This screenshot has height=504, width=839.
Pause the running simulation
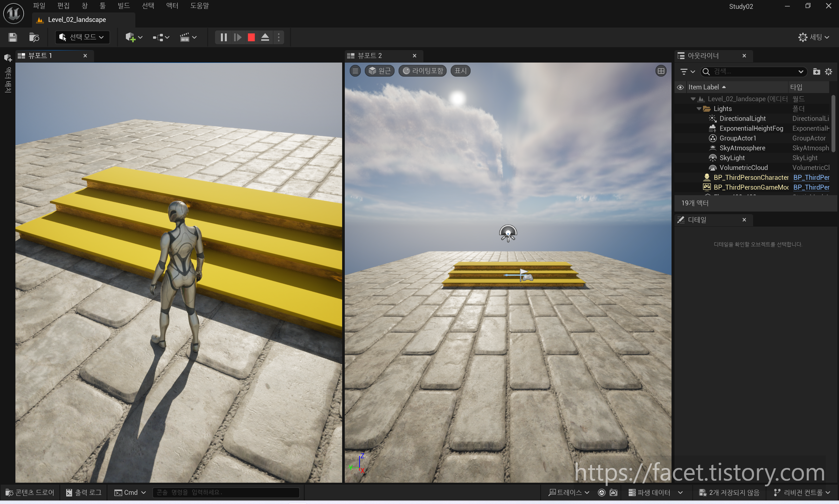[x=223, y=37]
